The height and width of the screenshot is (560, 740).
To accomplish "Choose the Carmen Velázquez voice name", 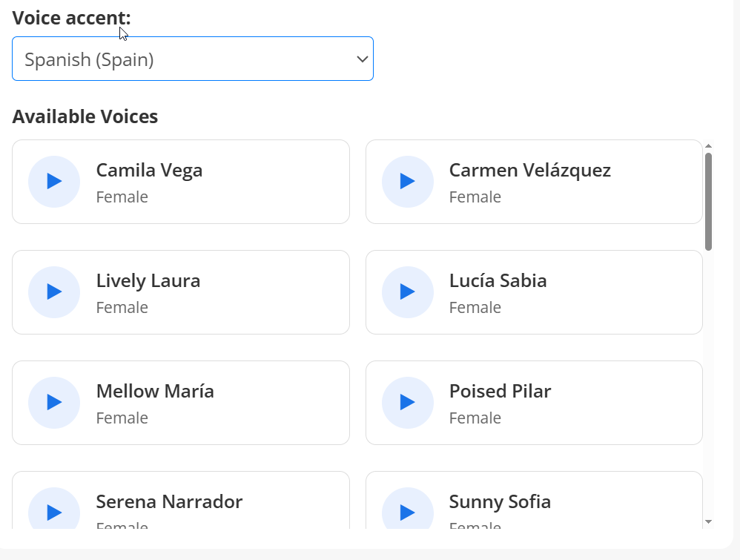I will coord(529,171).
